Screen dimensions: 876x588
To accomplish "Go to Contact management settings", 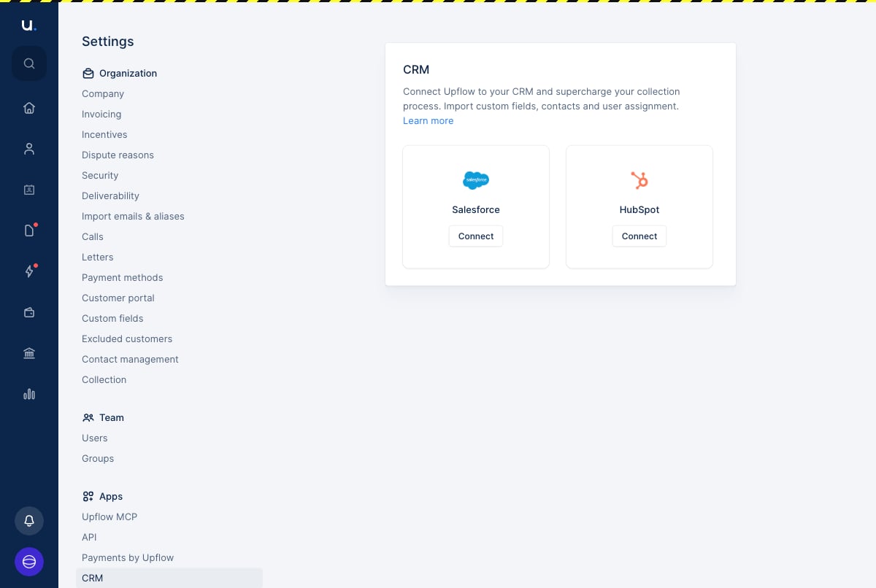I will [130, 359].
